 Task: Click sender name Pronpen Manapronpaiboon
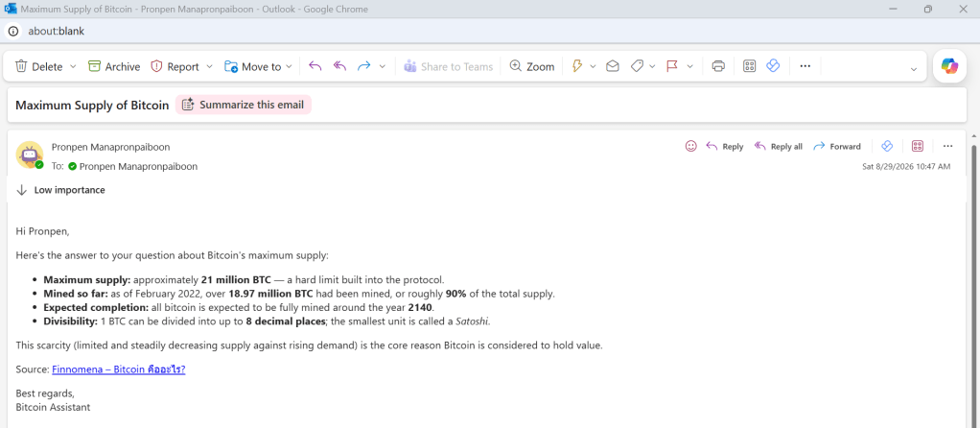(x=110, y=147)
